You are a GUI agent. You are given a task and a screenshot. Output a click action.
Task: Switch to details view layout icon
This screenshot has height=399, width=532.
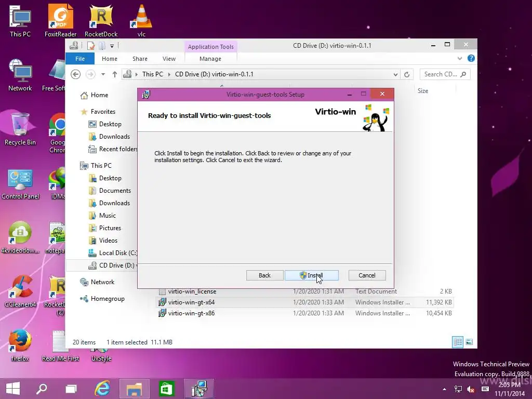[x=458, y=342]
